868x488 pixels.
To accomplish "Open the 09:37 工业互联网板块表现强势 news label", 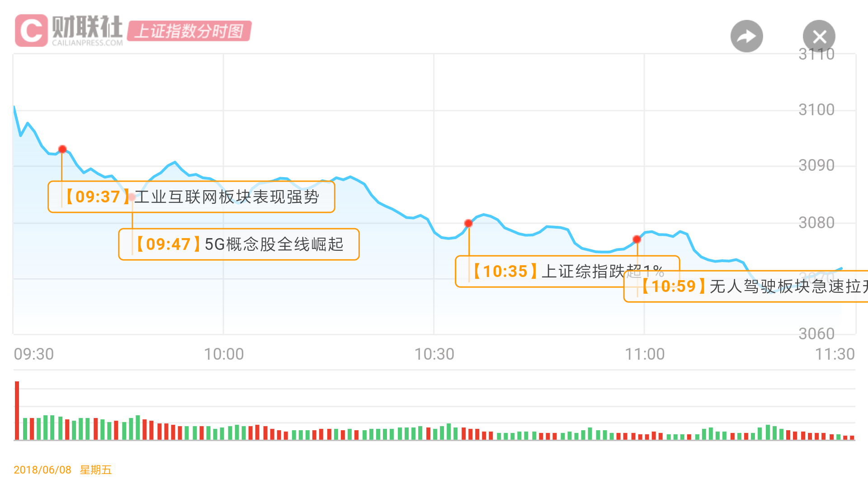I will [x=191, y=197].
